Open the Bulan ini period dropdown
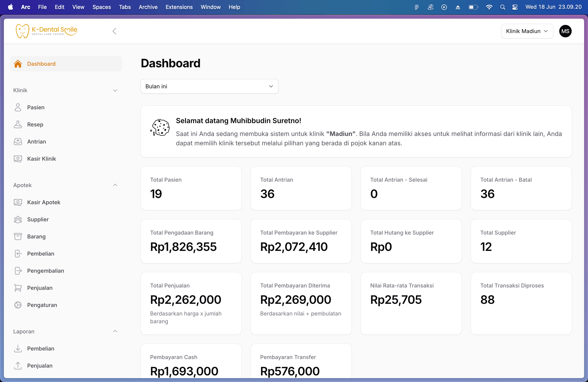 209,86
